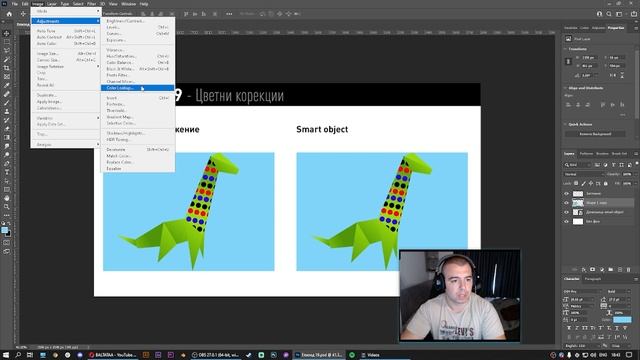Click the delete layer trash icon

629,270
